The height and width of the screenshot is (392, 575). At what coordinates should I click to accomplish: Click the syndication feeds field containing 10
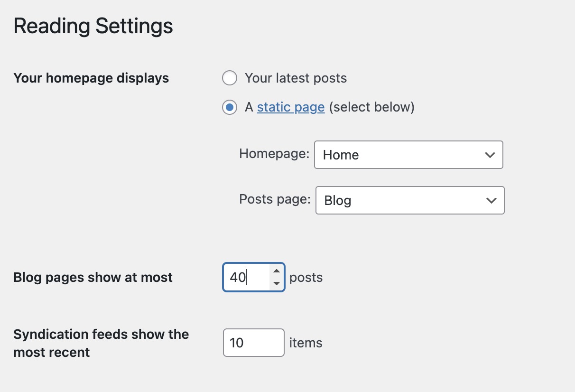click(253, 343)
